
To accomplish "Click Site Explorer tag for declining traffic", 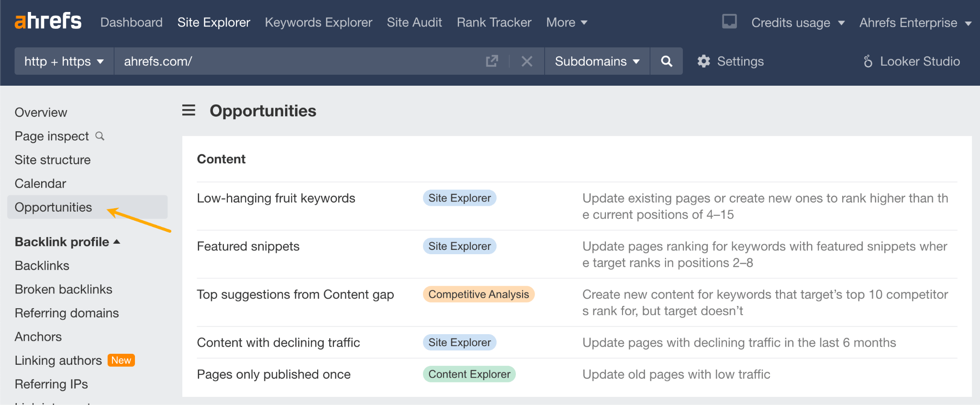I will (x=459, y=342).
